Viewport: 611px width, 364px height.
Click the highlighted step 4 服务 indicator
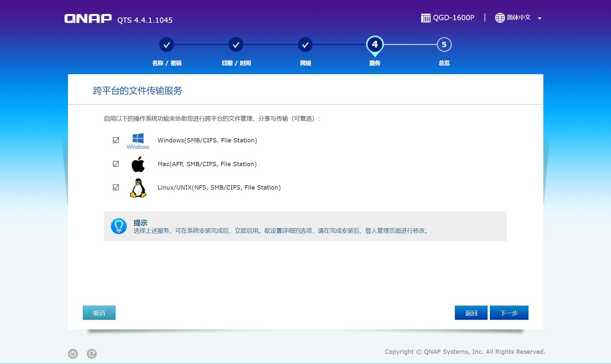coord(375,45)
